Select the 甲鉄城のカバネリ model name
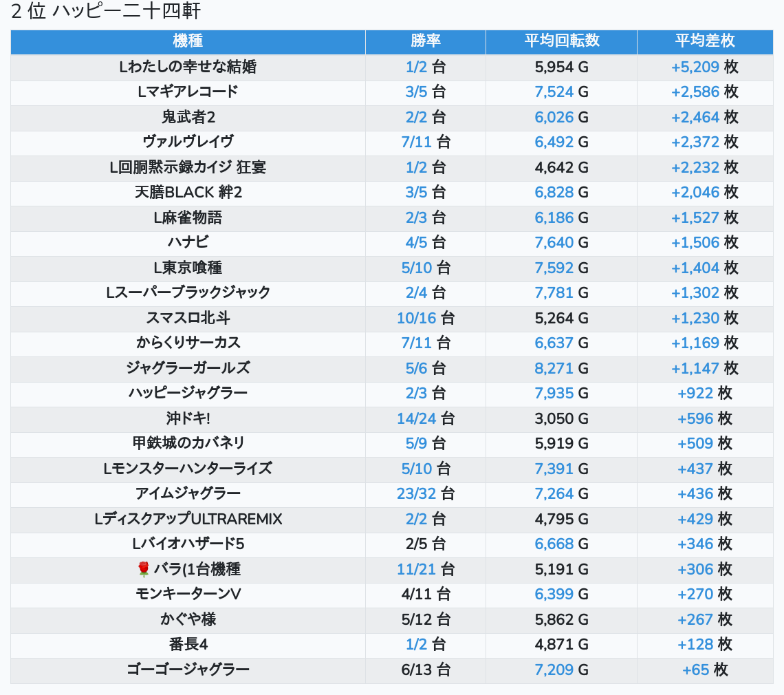This screenshot has width=784, height=695. 188,443
